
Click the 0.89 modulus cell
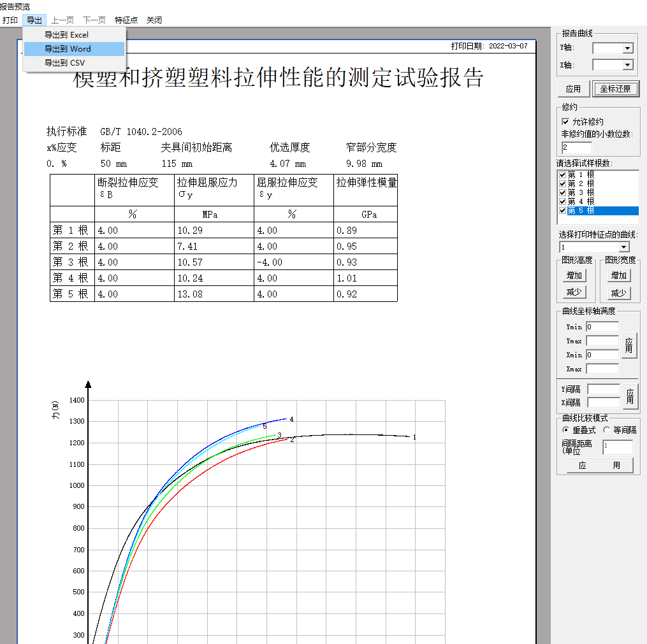click(365, 231)
